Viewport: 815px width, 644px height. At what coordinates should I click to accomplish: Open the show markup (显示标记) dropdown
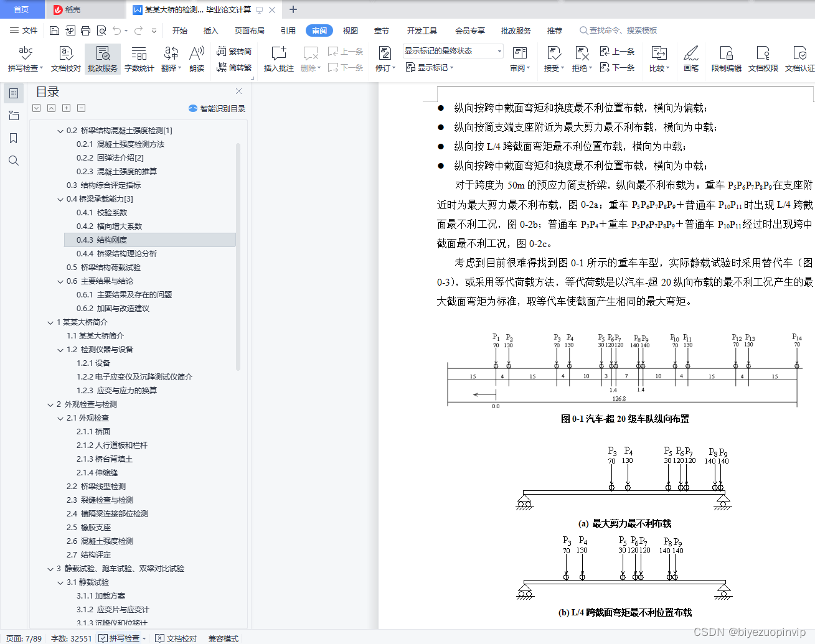coord(430,67)
